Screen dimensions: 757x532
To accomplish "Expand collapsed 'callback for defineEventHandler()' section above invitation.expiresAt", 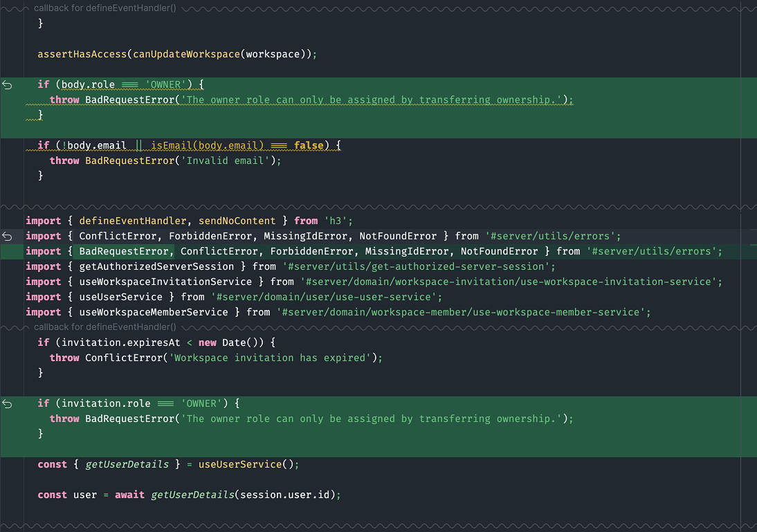I will pyautogui.click(x=104, y=327).
